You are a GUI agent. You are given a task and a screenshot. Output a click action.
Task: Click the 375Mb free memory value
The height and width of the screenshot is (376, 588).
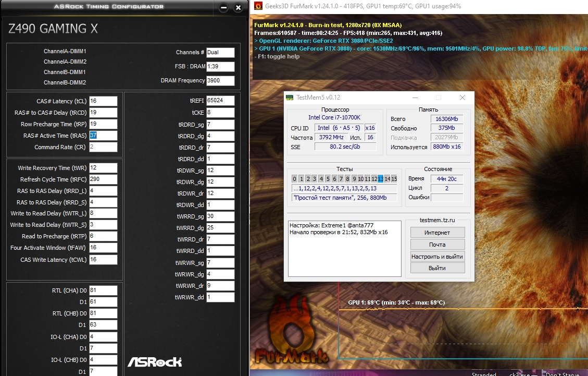[447, 128]
